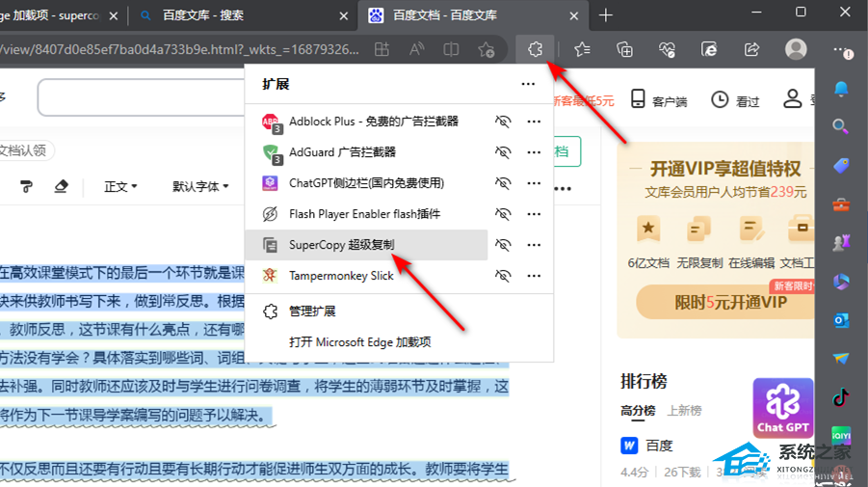Toggle toolbar visibility for Adblock Plus

tap(503, 122)
